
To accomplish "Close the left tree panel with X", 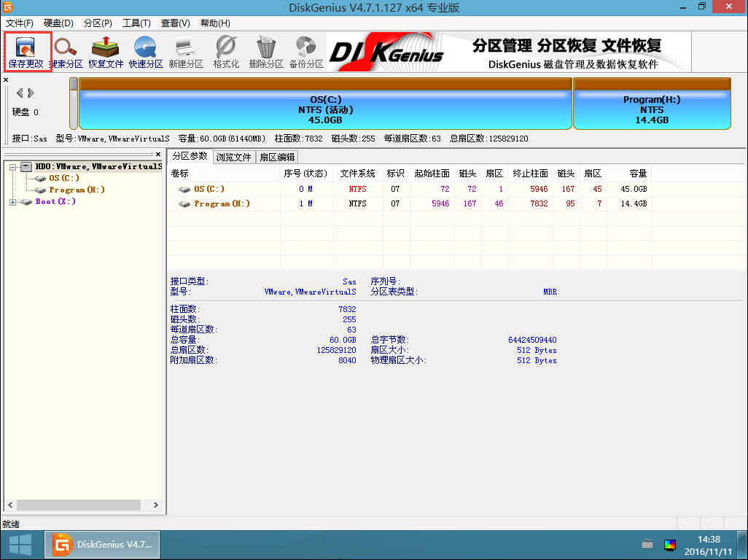I will (158, 154).
